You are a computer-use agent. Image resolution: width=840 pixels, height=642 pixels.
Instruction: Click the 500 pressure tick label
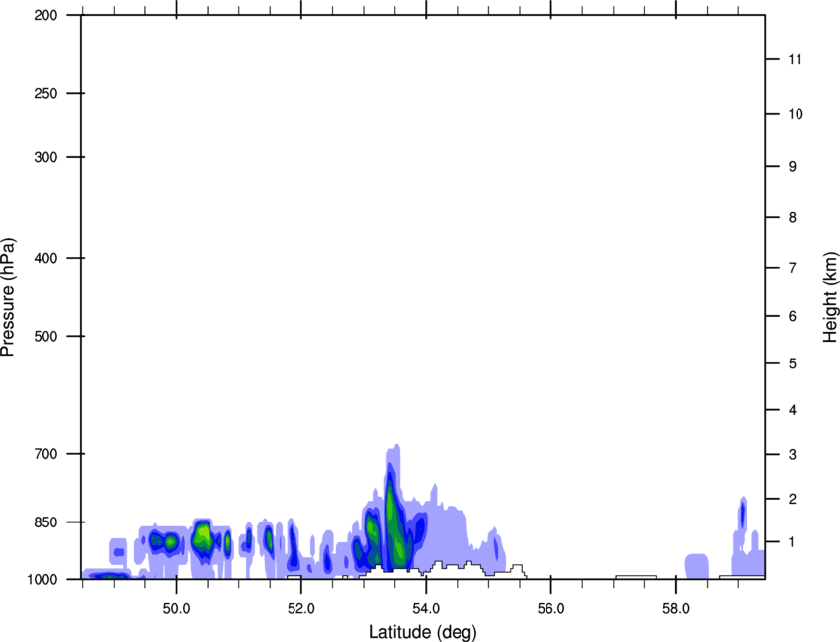coord(45,336)
